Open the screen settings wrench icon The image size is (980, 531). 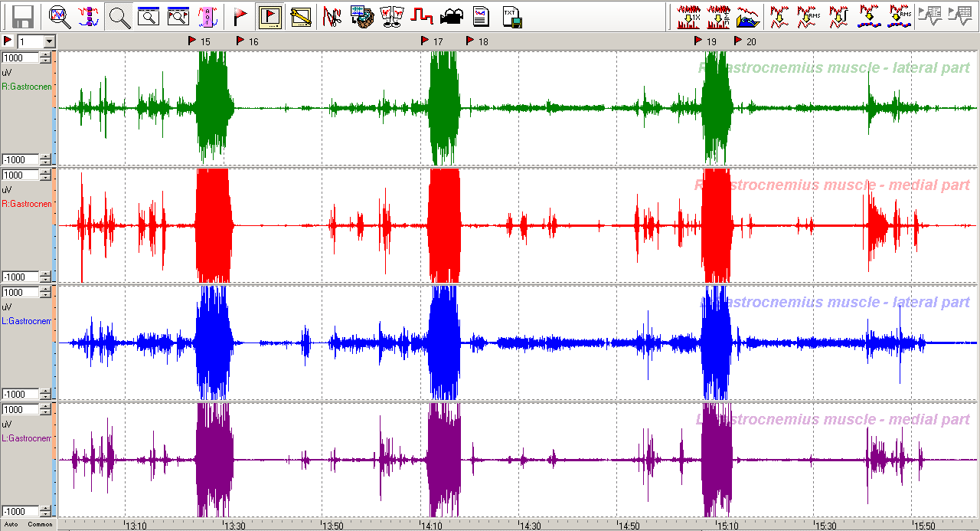coord(300,16)
